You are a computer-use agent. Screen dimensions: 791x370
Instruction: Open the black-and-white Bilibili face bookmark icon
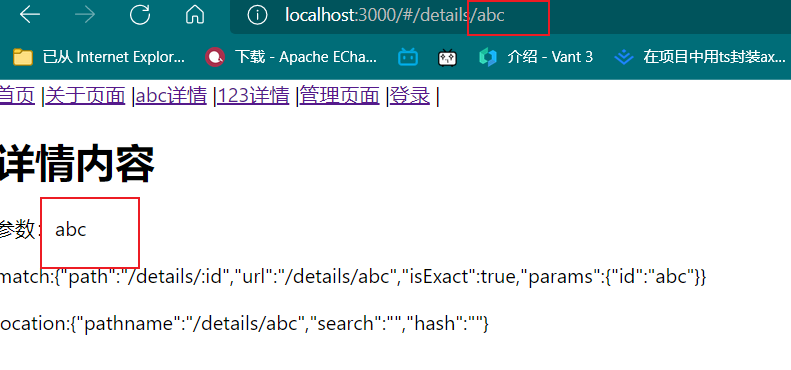coord(447,58)
